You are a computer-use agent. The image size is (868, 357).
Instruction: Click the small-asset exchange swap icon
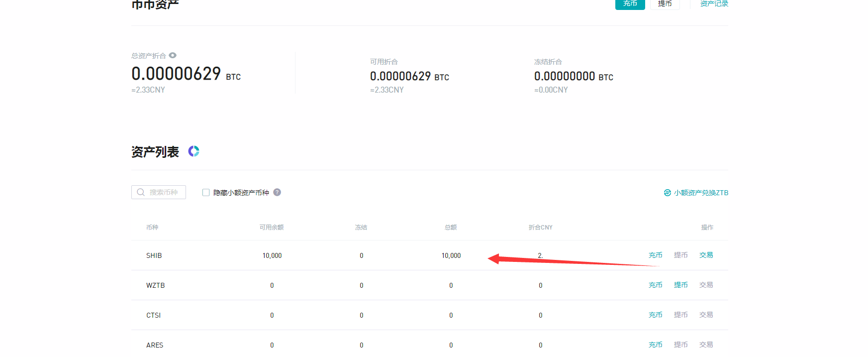668,193
